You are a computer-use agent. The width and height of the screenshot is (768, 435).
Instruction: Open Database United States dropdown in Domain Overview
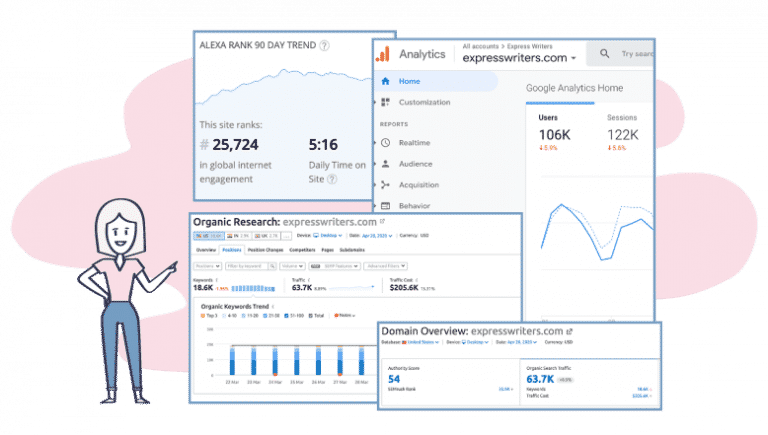[x=420, y=342]
